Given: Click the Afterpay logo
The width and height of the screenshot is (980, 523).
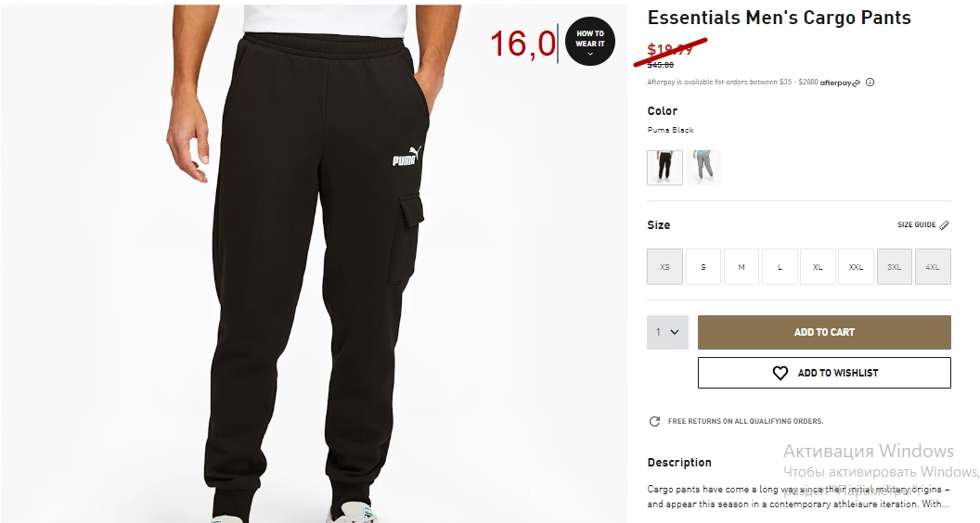Looking at the screenshot, I should [840, 83].
